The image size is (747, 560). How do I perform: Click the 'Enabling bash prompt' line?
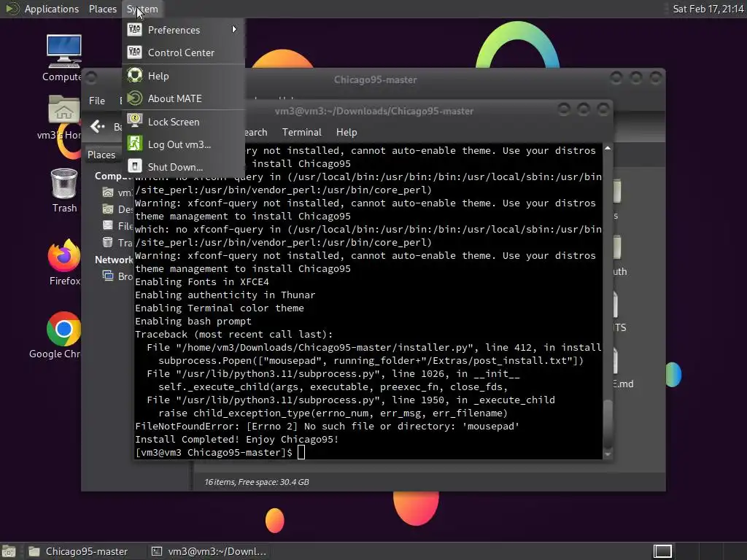click(193, 321)
